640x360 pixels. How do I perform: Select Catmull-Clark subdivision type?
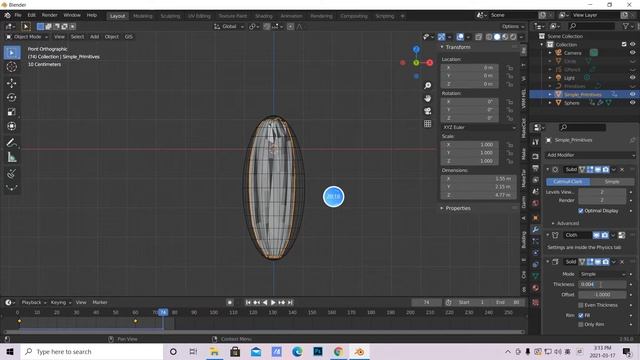pos(568,182)
